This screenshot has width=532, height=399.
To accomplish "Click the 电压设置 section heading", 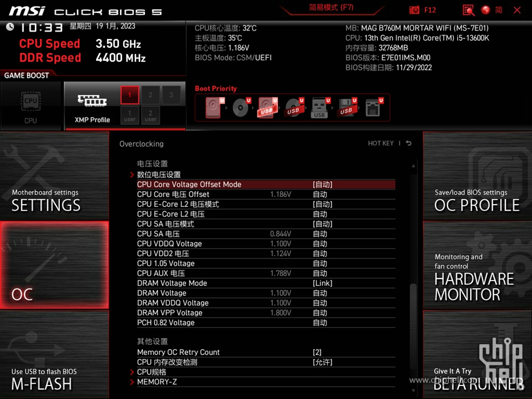I will (x=153, y=163).
